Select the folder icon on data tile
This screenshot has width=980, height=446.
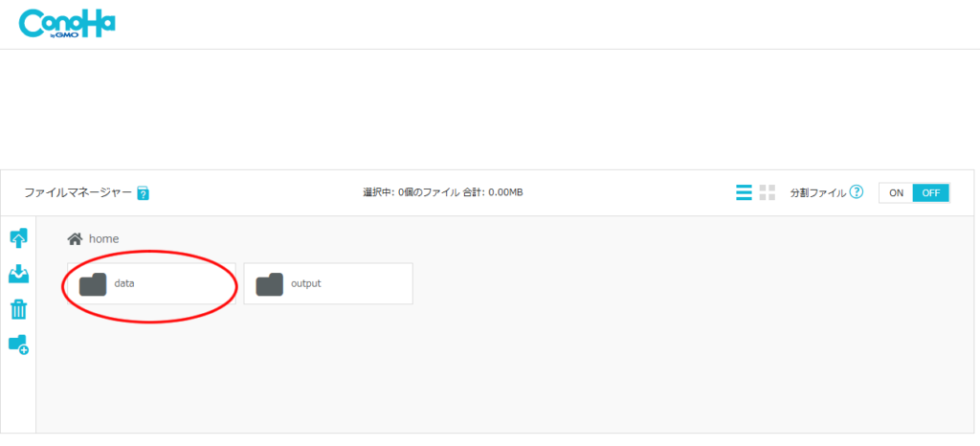(x=93, y=284)
